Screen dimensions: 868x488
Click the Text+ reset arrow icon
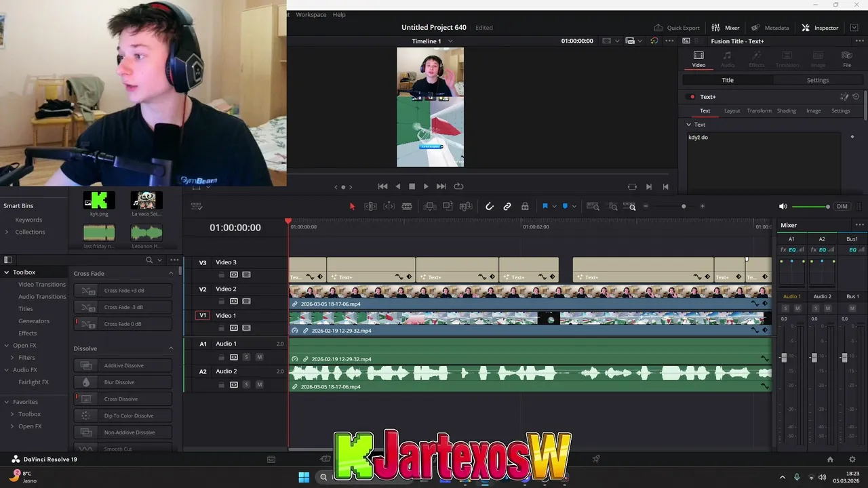click(x=856, y=97)
